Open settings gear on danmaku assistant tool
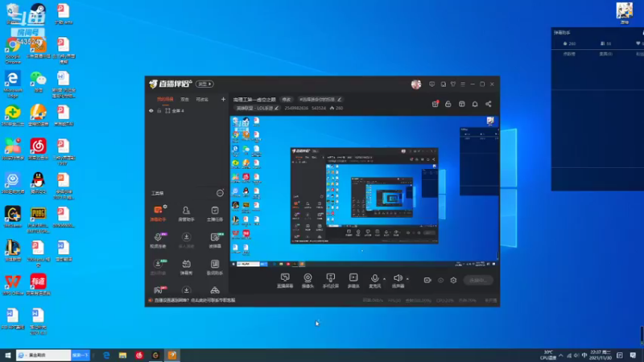This screenshot has height=362, width=644. pyautogui.click(x=165, y=207)
